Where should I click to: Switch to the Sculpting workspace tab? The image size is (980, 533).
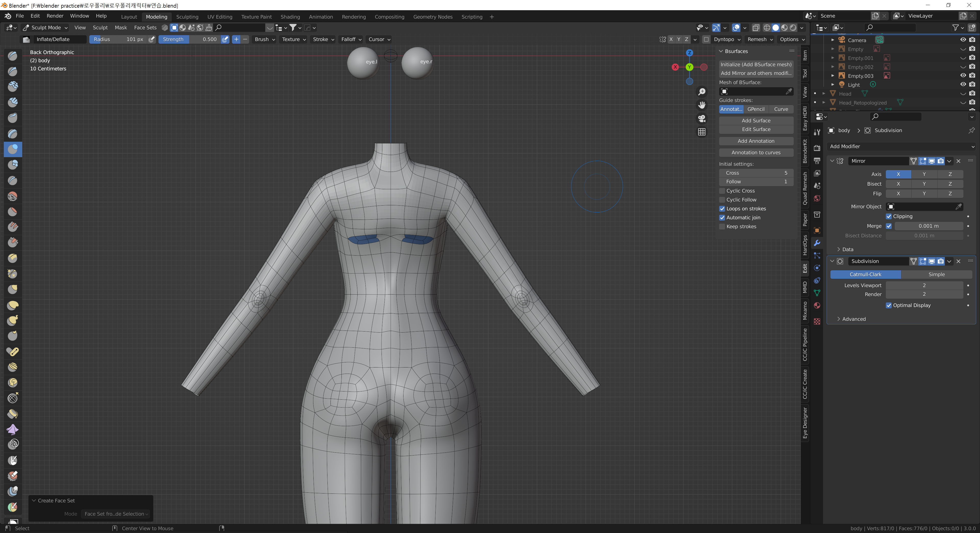187,17
